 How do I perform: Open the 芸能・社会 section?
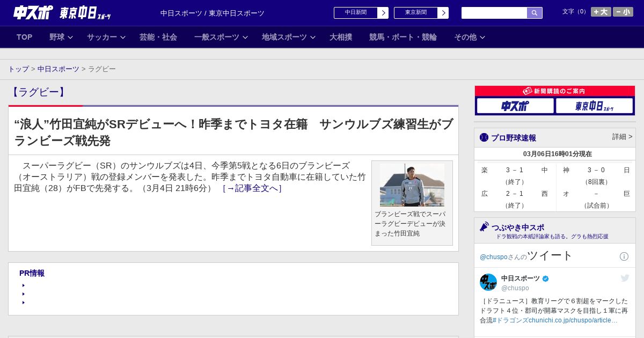point(158,37)
